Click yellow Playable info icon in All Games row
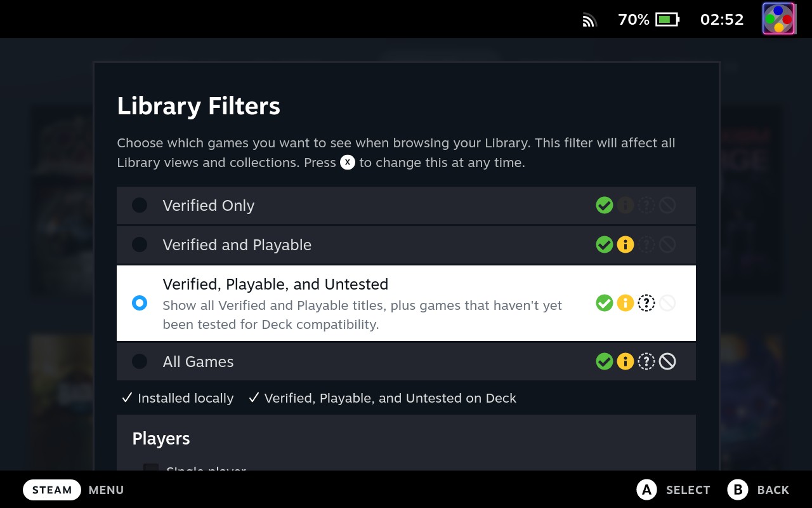Screen dimensions: 812x508 coord(625,362)
